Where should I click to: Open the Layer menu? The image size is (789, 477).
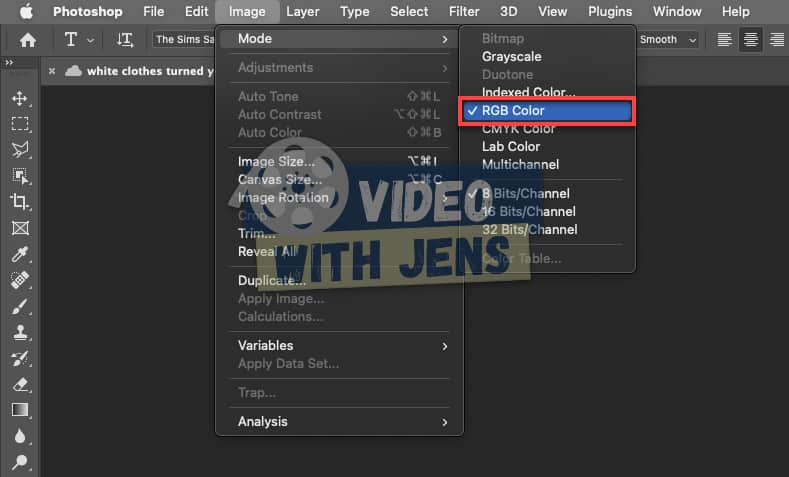(x=303, y=11)
